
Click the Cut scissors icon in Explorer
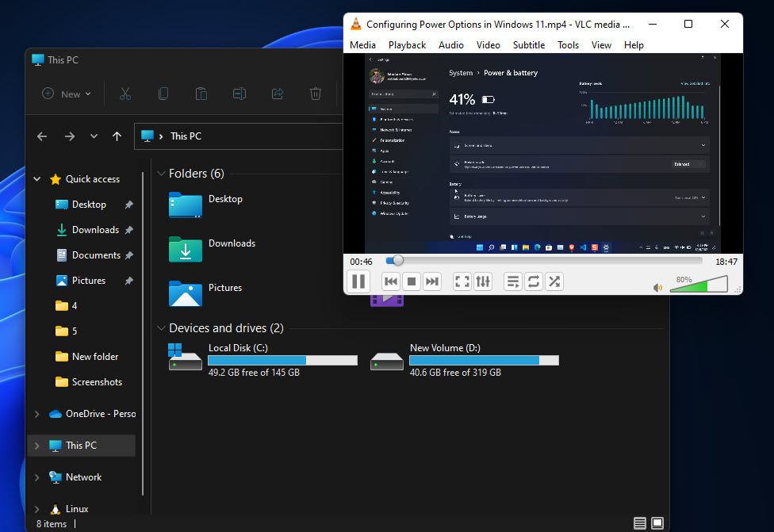(x=125, y=94)
